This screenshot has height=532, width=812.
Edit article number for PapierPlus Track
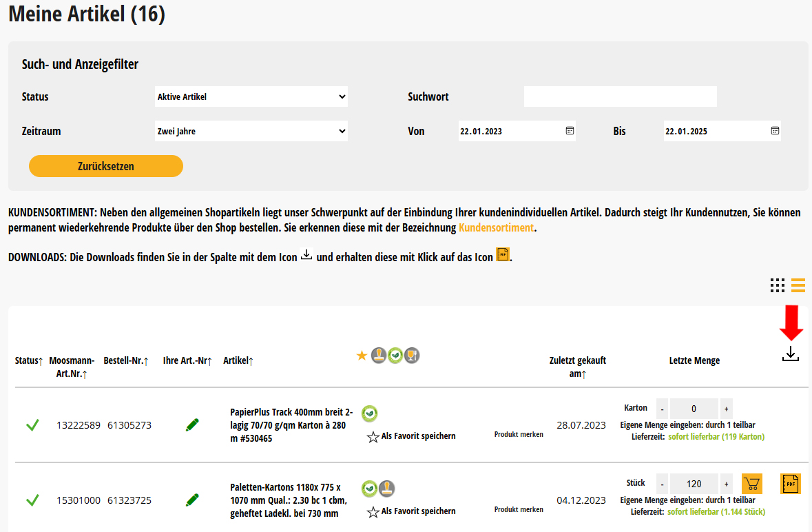[192, 425]
